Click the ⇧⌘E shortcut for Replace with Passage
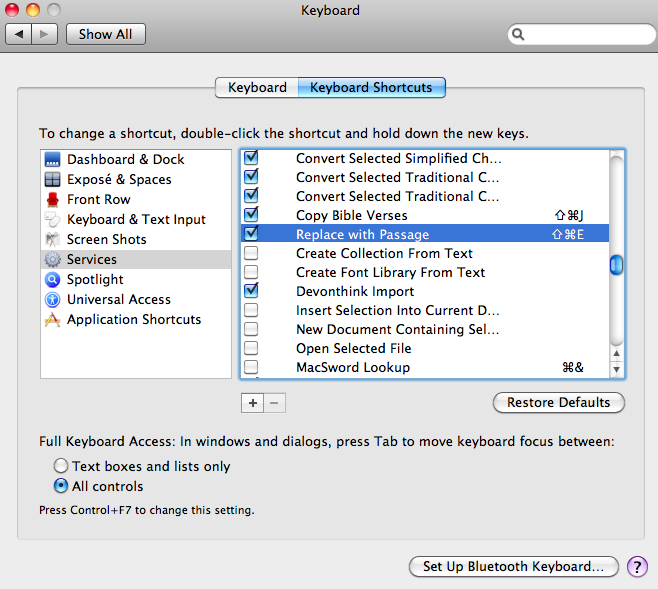This screenshot has height=589, width=658. coord(568,235)
